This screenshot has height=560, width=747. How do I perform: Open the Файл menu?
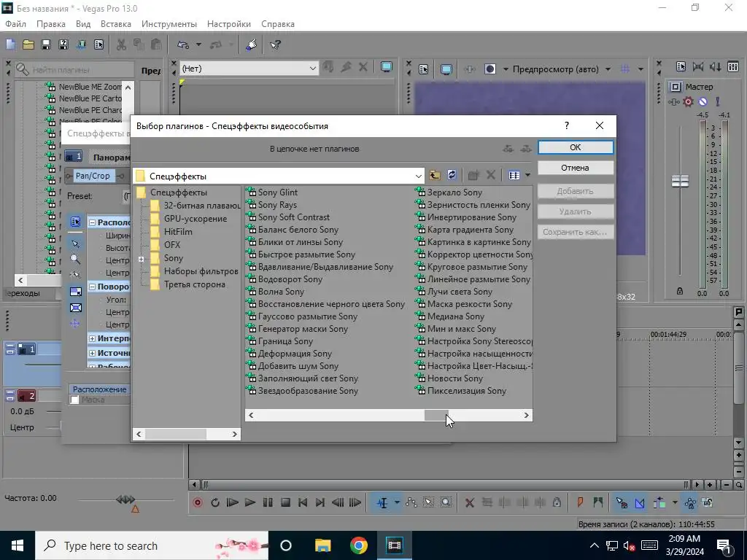(16, 24)
